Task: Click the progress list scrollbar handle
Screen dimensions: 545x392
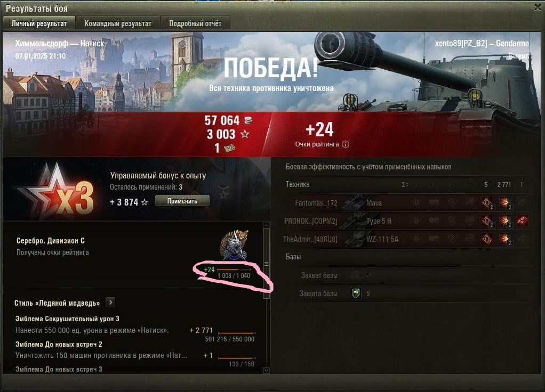Action: pos(266,264)
